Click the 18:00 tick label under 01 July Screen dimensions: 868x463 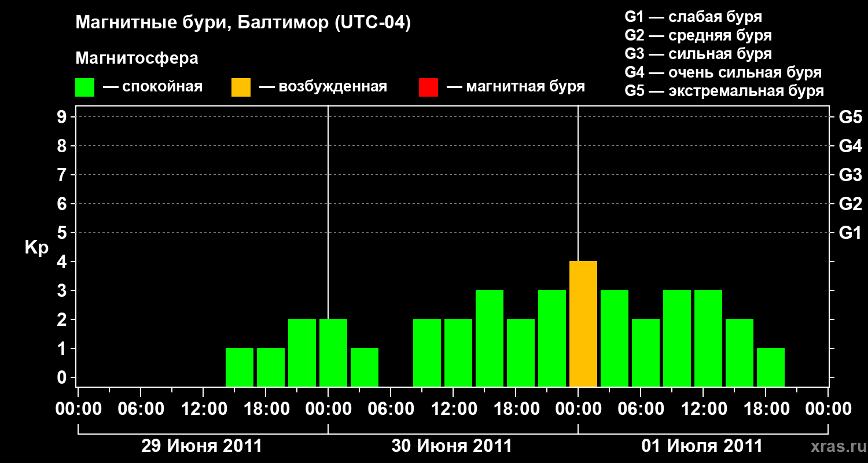(766, 409)
